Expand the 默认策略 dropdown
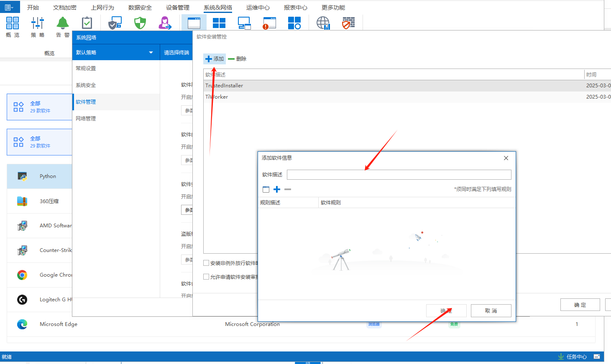 coord(151,53)
